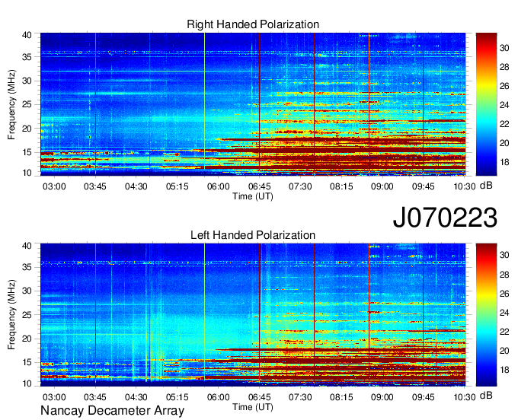
Task: Click Frequency (MHz) label of Right Handed plot
Action: pyautogui.click(x=11, y=104)
